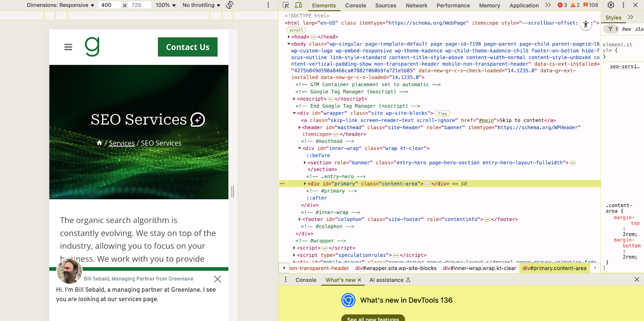This screenshot has height=321, width=644.
Task: Switch to the Sources tab
Action: (386, 6)
